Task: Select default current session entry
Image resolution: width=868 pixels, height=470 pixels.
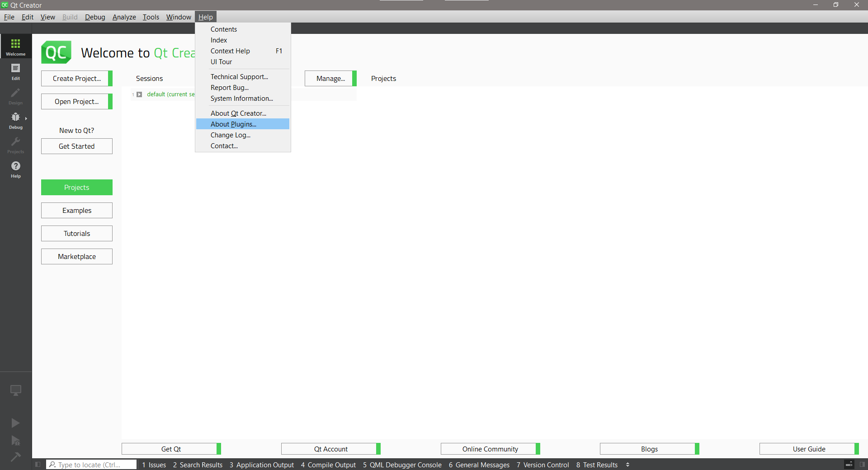Action: coord(171,94)
